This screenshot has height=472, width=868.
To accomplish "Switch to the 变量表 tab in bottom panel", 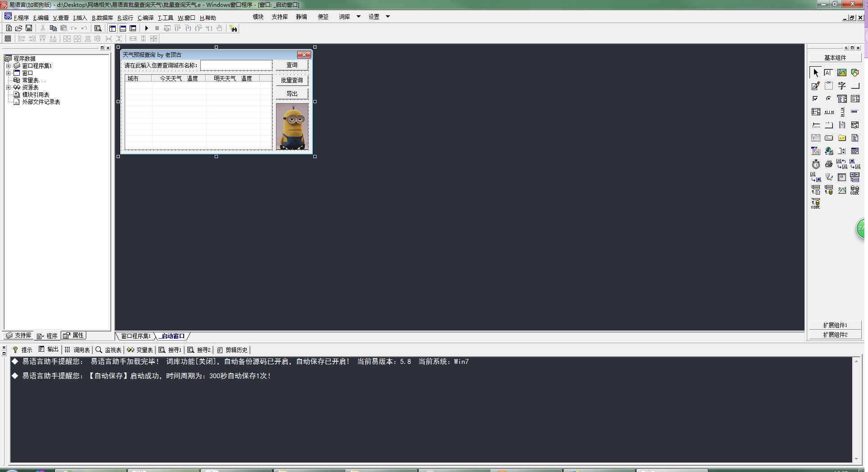I will (140, 349).
